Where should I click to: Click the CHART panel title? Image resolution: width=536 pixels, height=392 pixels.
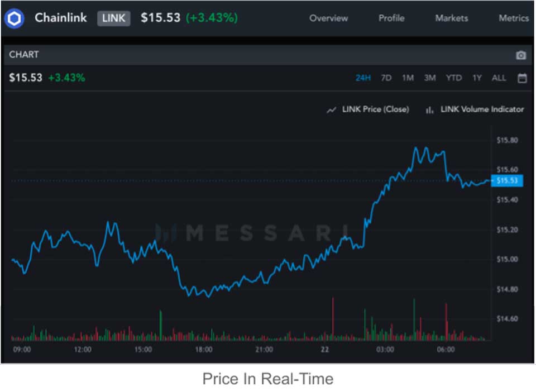click(x=24, y=55)
